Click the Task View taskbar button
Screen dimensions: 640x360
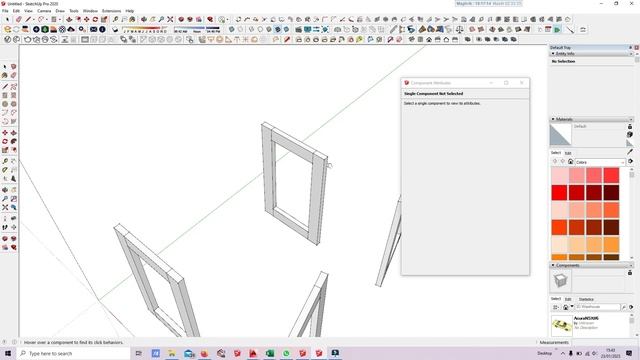pos(139,353)
